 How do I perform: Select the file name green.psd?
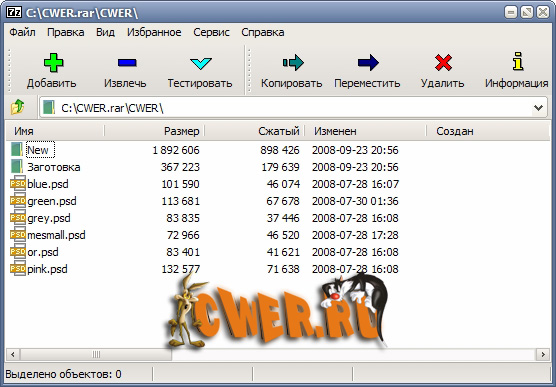pos(52,201)
